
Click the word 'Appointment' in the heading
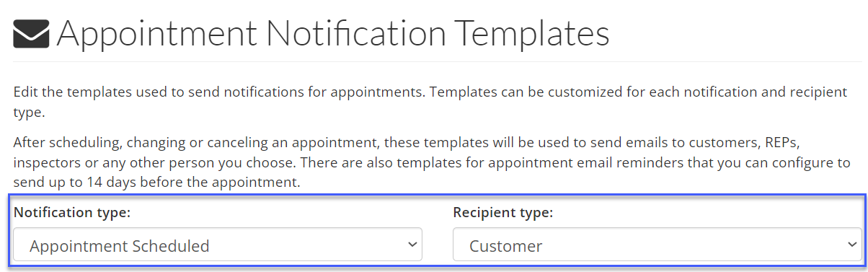click(x=156, y=34)
